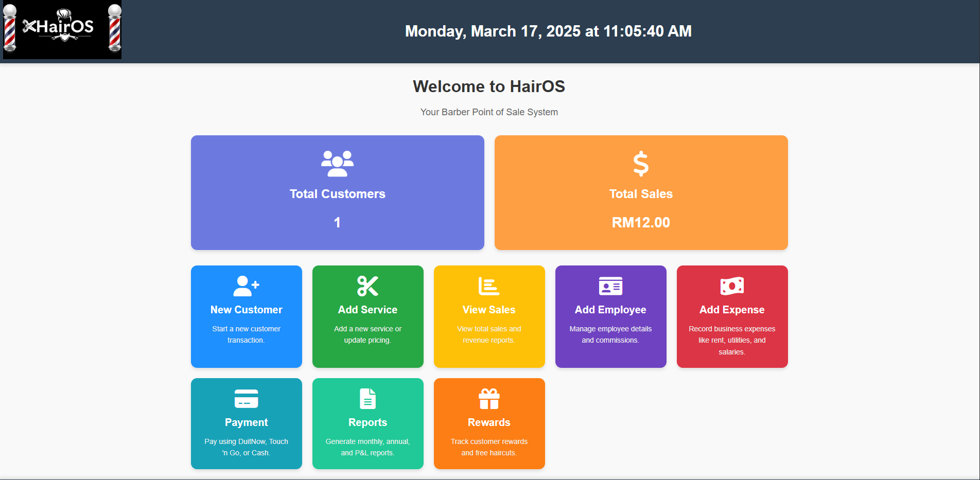
Task: Open the Rewards card to track free haircuts
Action: pyautogui.click(x=489, y=423)
